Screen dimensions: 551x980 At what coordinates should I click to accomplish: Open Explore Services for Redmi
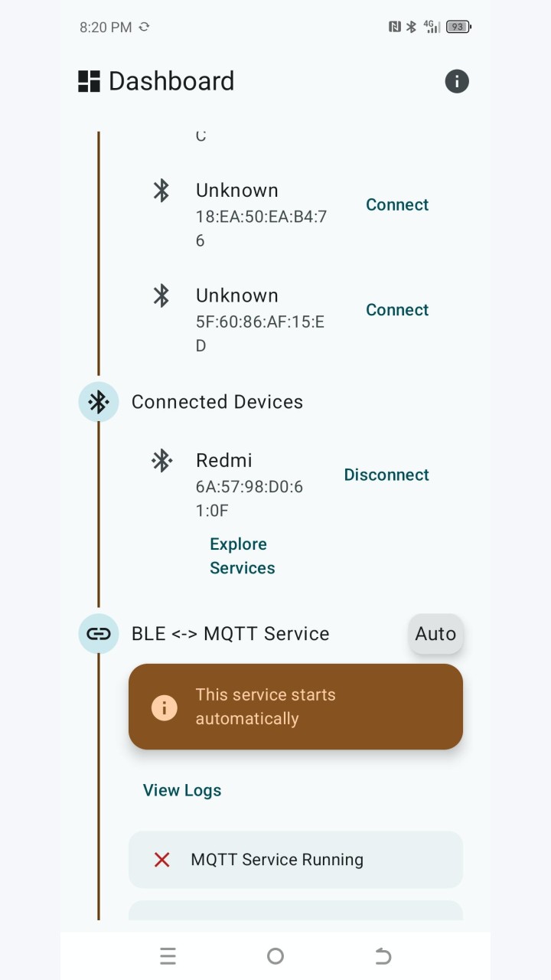(x=243, y=556)
